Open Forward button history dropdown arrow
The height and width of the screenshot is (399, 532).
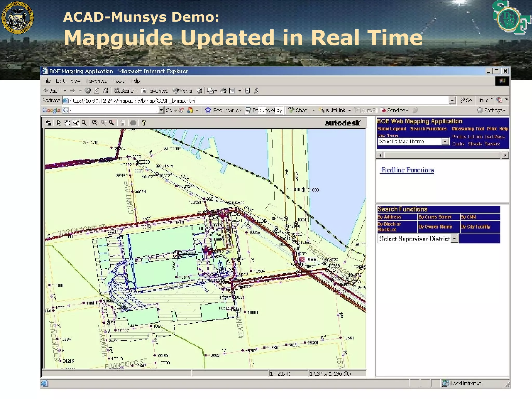[x=80, y=91]
